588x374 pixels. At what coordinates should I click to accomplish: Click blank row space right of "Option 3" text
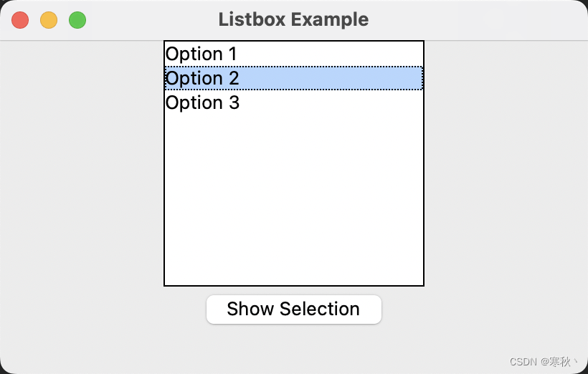pyautogui.click(x=330, y=102)
